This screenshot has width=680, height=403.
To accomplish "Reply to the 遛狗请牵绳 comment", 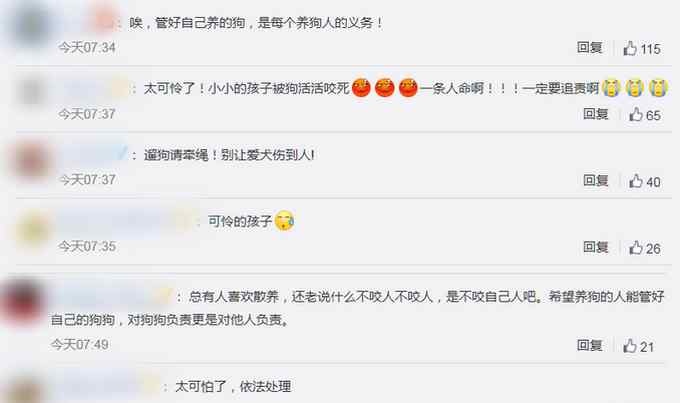I will tap(595, 180).
